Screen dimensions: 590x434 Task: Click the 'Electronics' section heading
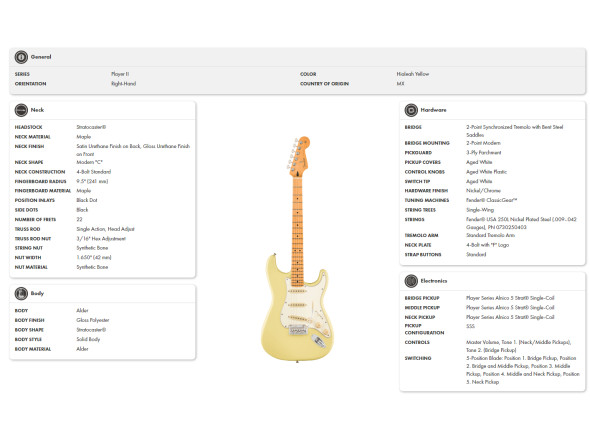pos(434,281)
